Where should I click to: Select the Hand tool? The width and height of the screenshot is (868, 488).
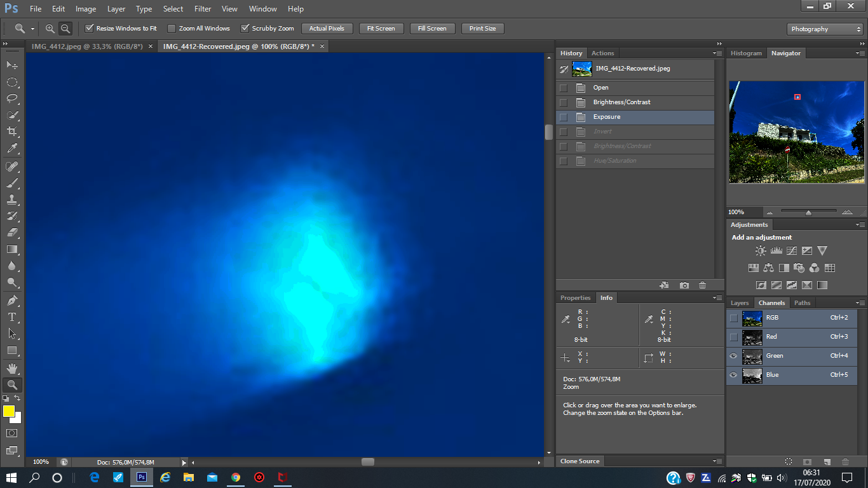pyautogui.click(x=11, y=368)
